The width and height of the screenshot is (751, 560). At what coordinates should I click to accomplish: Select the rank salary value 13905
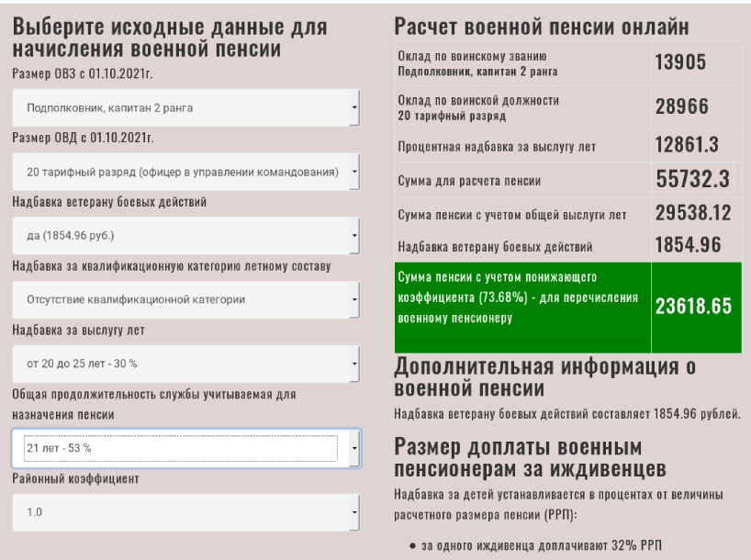pos(680,62)
